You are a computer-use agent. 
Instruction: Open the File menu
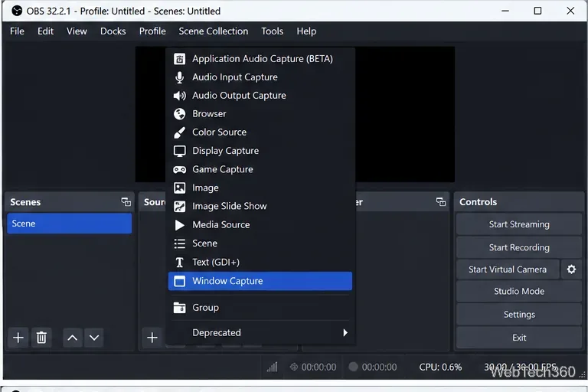(x=17, y=31)
